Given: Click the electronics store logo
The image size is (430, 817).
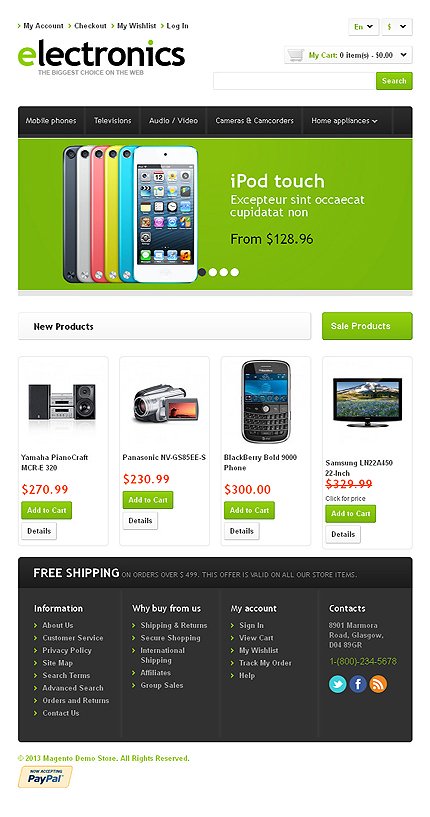Looking at the screenshot, I should (101, 57).
